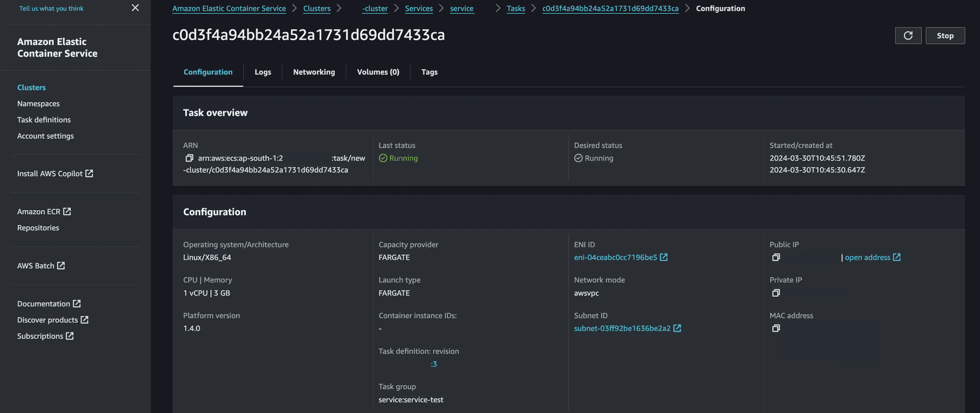Open Install AWS Copilot external link
The height and width of the screenshot is (413, 980).
click(x=55, y=174)
